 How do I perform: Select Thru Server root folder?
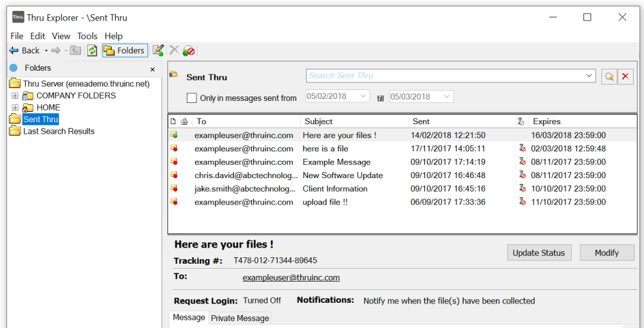coord(86,84)
